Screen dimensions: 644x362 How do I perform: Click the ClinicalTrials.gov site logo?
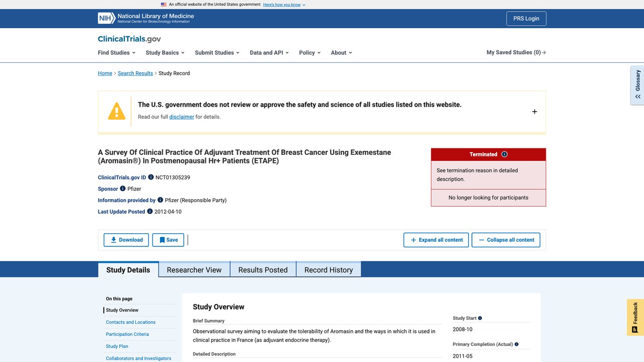click(129, 39)
